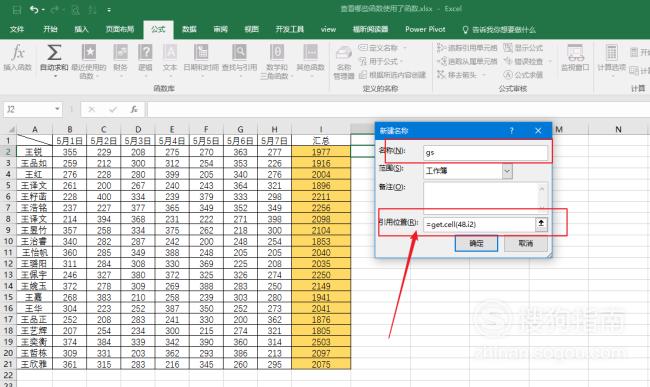Click the Tell me what you want search
Screen dimensions: 650x387
click(499, 29)
